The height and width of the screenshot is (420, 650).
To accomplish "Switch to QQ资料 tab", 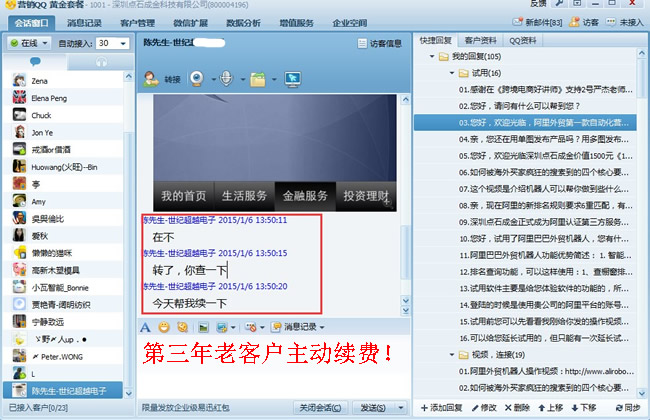I will tap(523, 40).
